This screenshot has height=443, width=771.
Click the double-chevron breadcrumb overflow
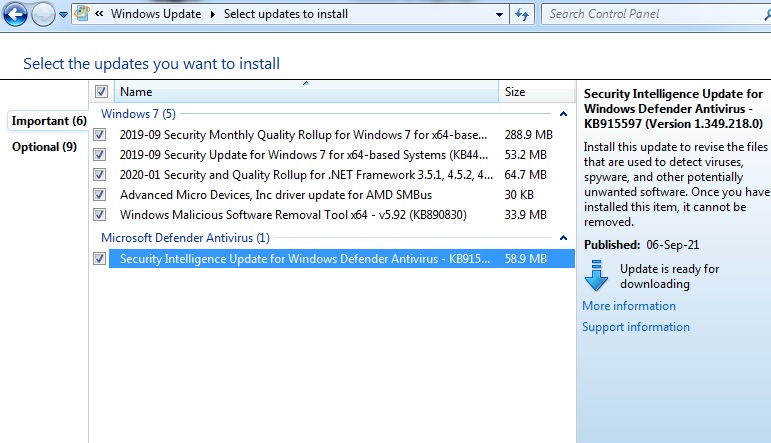(99, 14)
